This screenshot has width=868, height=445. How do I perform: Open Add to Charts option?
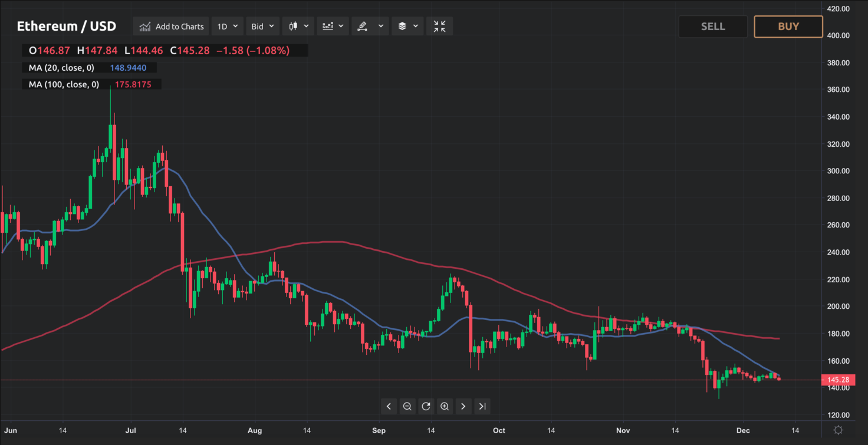tap(170, 26)
